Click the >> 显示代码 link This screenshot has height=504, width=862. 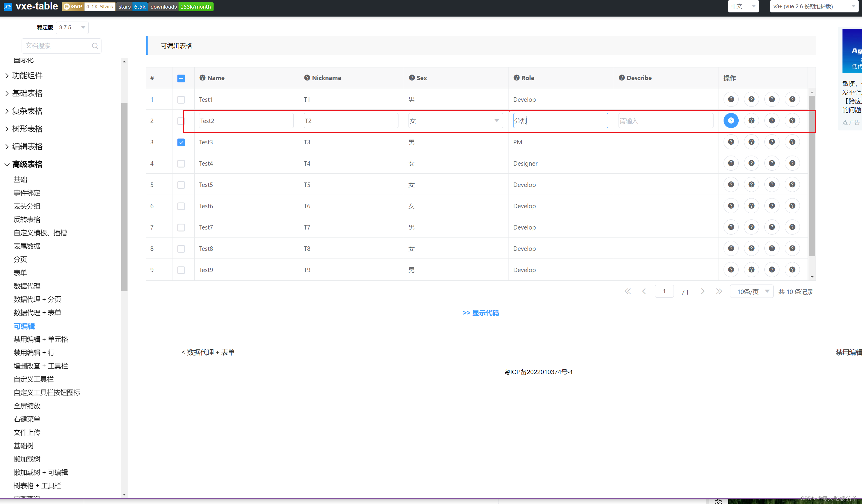coord(480,313)
